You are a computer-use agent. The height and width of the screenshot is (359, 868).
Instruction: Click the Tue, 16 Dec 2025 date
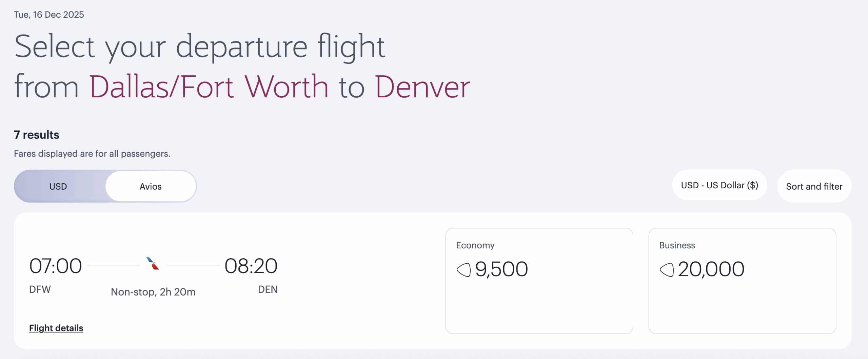[x=49, y=15]
